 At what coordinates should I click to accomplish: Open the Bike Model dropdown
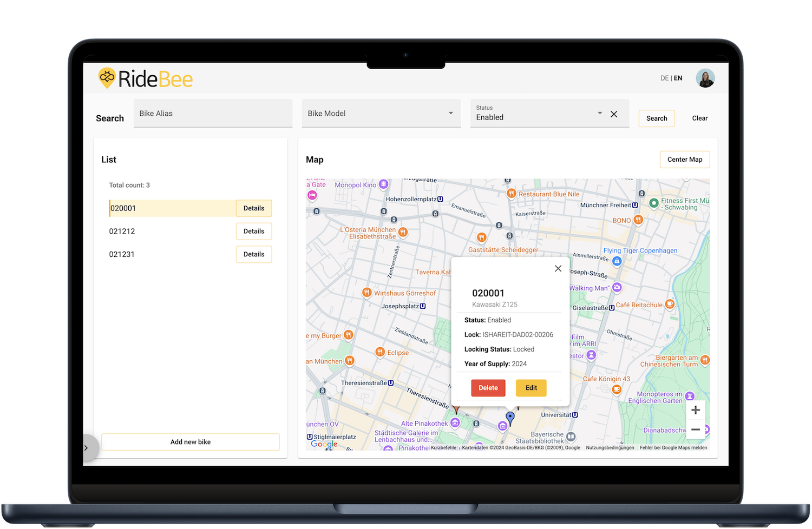click(x=381, y=114)
